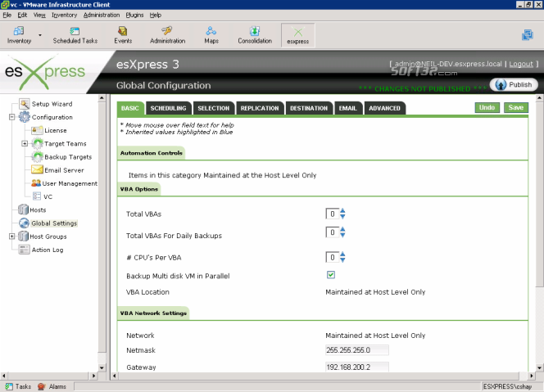Click the tree pane scroll up arrow
The image size is (544, 392).
pos(102,98)
